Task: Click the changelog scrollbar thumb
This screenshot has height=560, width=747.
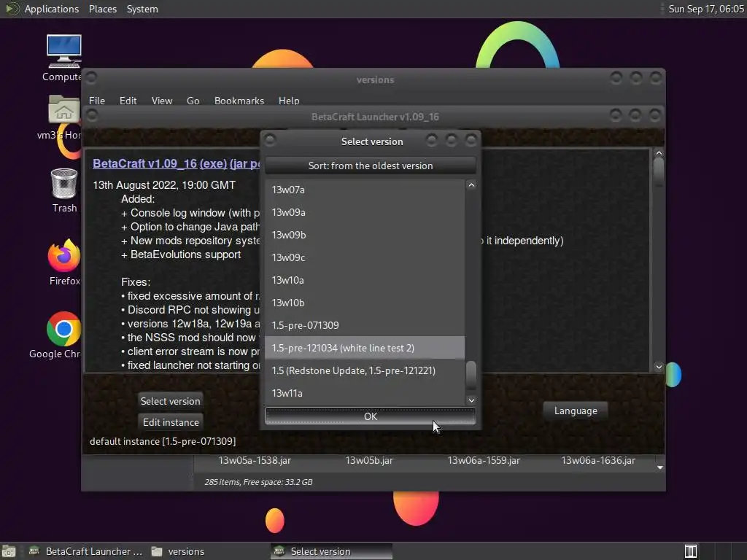Action: coord(659,172)
